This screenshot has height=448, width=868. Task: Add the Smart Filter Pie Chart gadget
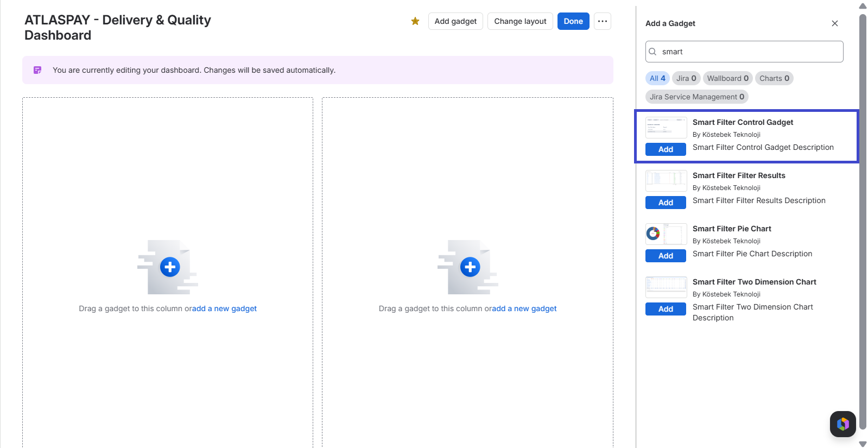[x=666, y=256]
